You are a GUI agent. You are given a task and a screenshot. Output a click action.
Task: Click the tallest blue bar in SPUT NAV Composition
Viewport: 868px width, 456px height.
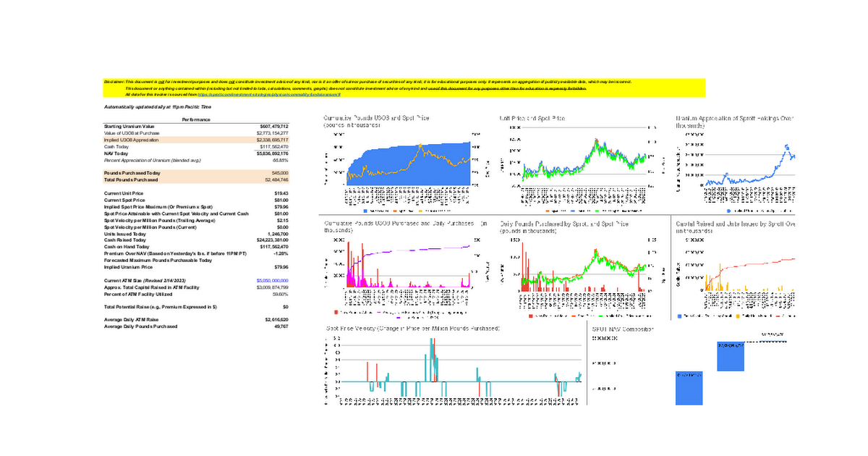click(689, 388)
